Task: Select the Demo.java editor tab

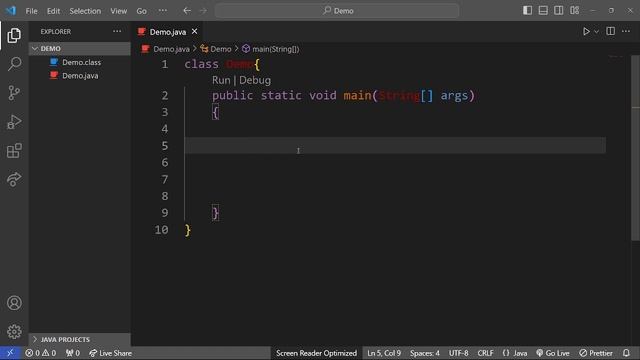Action: click(168, 32)
